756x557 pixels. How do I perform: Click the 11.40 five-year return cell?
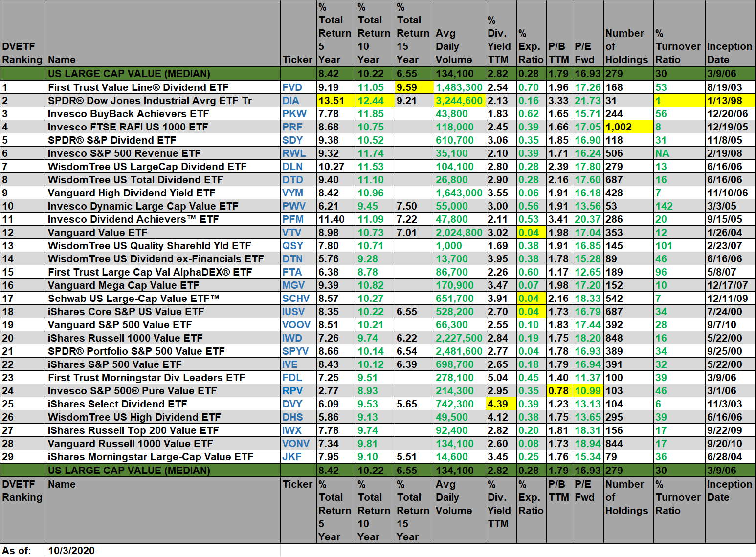point(336,219)
